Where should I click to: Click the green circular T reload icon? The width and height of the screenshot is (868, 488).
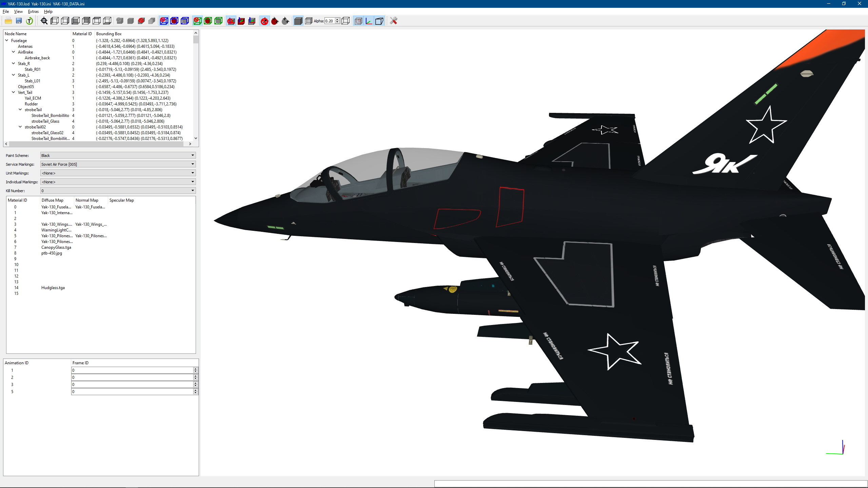click(29, 21)
